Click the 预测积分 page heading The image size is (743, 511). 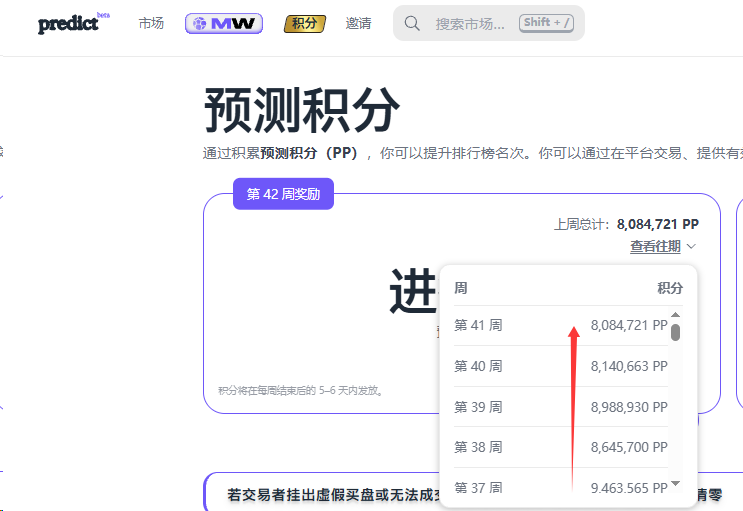tap(302, 110)
